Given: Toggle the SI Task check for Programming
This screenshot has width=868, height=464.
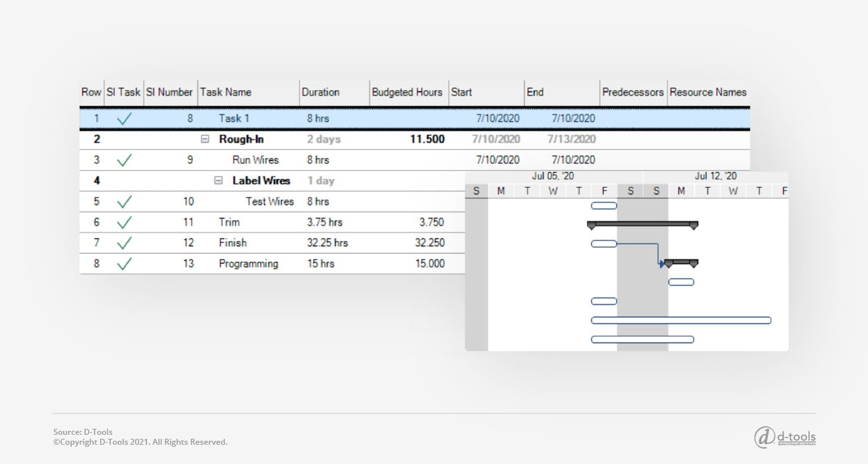Looking at the screenshot, I should [124, 264].
